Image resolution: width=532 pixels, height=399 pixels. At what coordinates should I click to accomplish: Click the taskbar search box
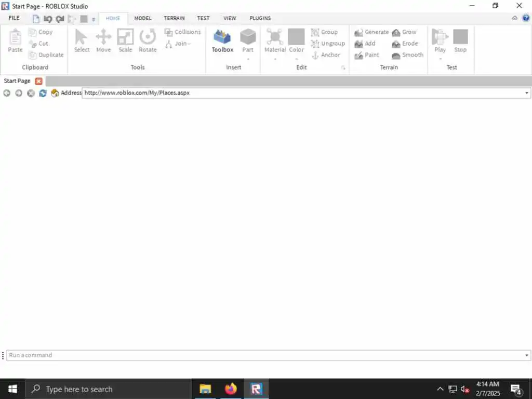[109, 389]
